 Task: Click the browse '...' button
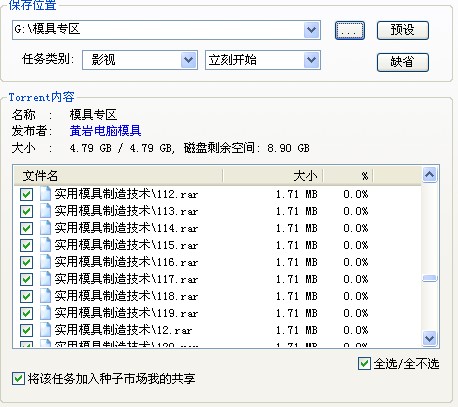(350, 30)
